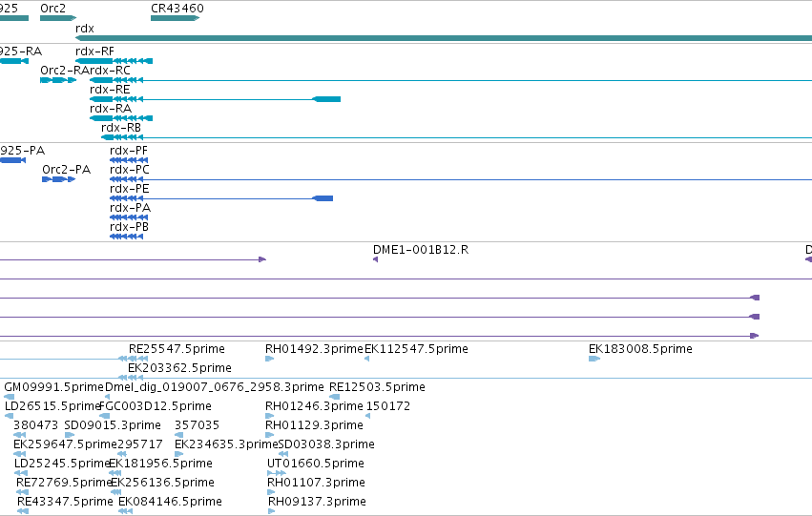Open the rdx-RF transcript feature
The image size is (812, 516).
click(x=114, y=61)
